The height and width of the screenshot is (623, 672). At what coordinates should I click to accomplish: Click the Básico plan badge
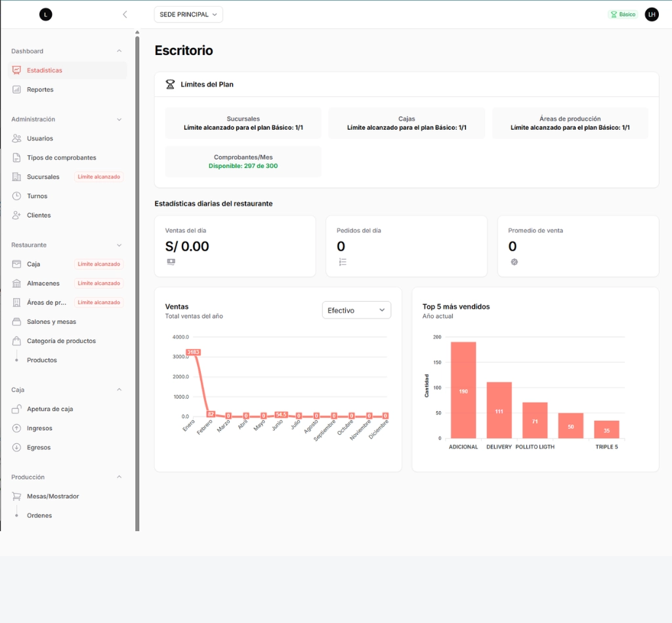click(x=623, y=14)
